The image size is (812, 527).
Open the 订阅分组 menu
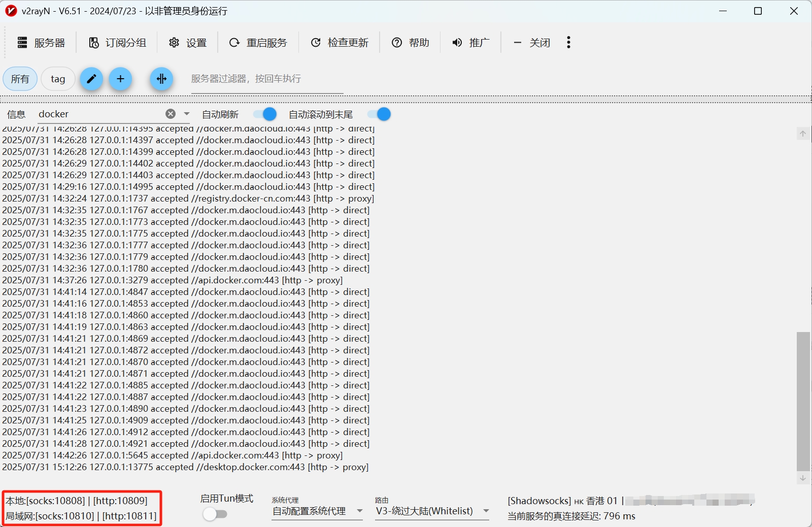117,43
